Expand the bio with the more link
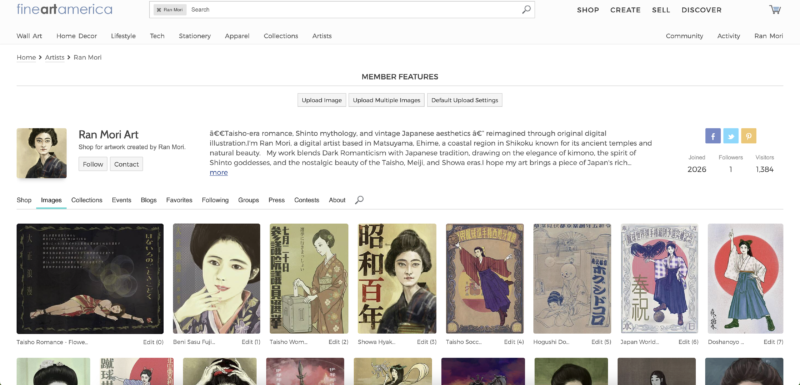The height and width of the screenshot is (385, 800). click(x=218, y=172)
